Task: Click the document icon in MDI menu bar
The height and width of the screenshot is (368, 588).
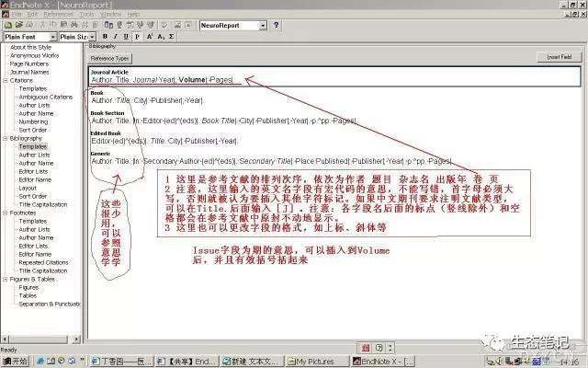Action: [x=6, y=15]
